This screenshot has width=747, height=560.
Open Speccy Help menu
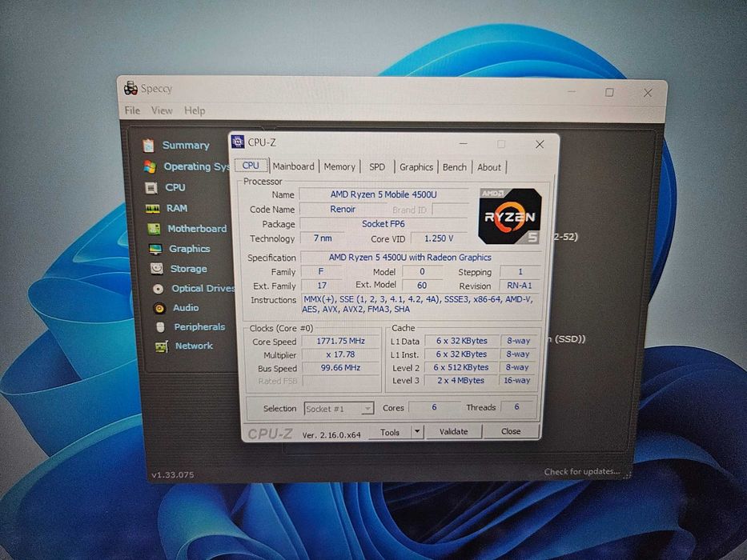coord(195,110)
